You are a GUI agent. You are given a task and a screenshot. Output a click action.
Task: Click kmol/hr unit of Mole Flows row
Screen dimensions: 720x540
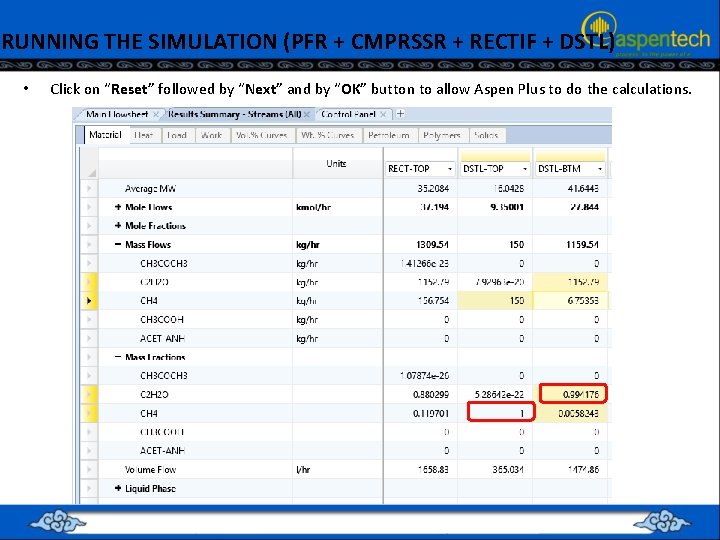click(x=314, y=207)
